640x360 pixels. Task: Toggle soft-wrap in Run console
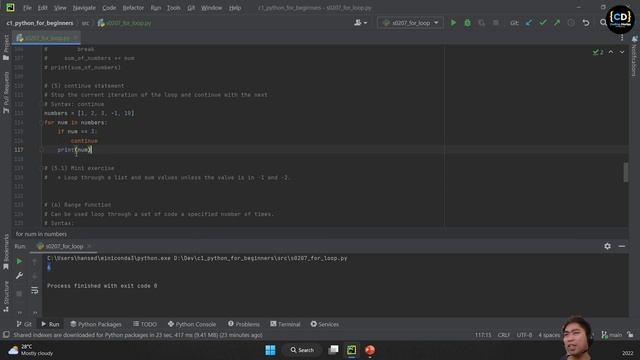(x=35, y=291)
